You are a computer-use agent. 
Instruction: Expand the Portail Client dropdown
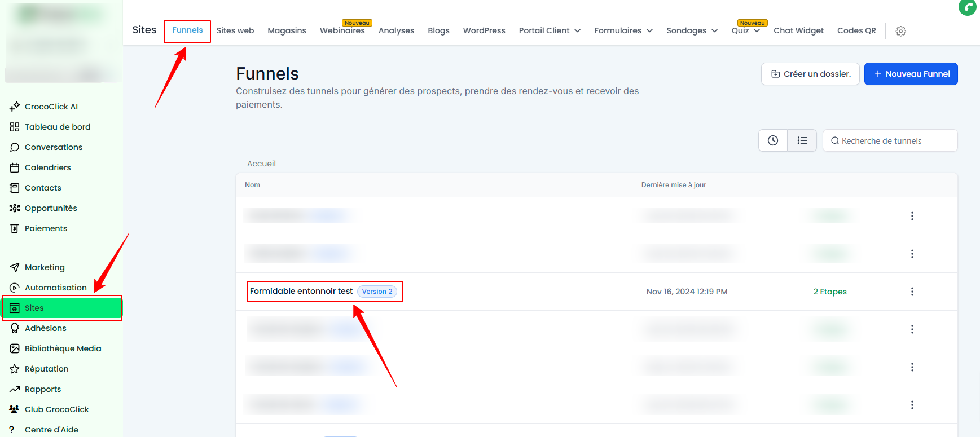click(x=578, y=30)
